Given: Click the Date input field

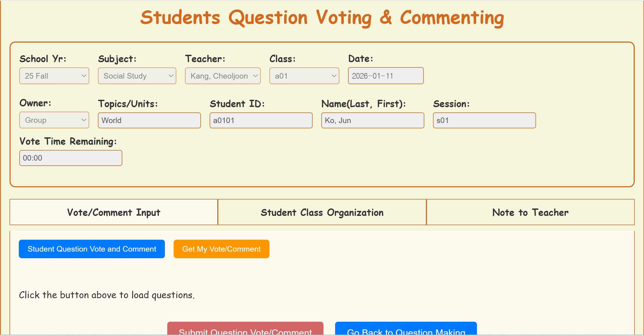Looking at the screenshot, I should click(x=386, y=76).
